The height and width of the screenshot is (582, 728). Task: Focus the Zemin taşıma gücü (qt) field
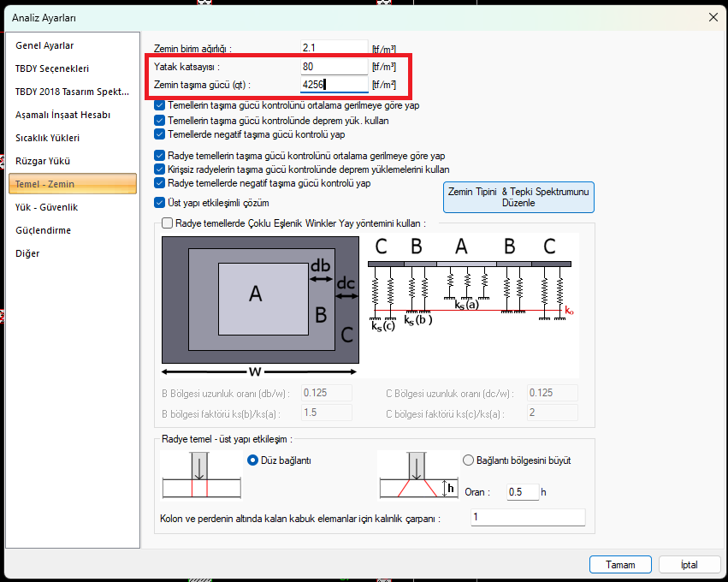pyautogui.click(x=334, y=85)
